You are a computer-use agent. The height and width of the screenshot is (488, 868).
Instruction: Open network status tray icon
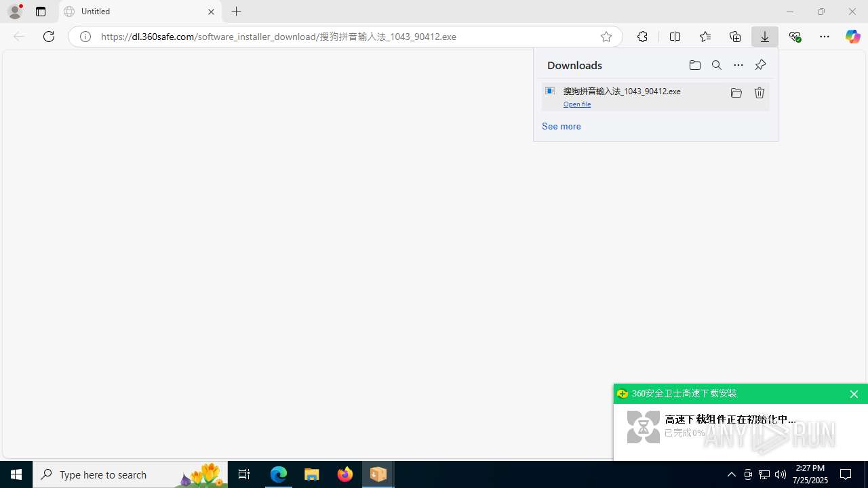[x=764, y=474]
